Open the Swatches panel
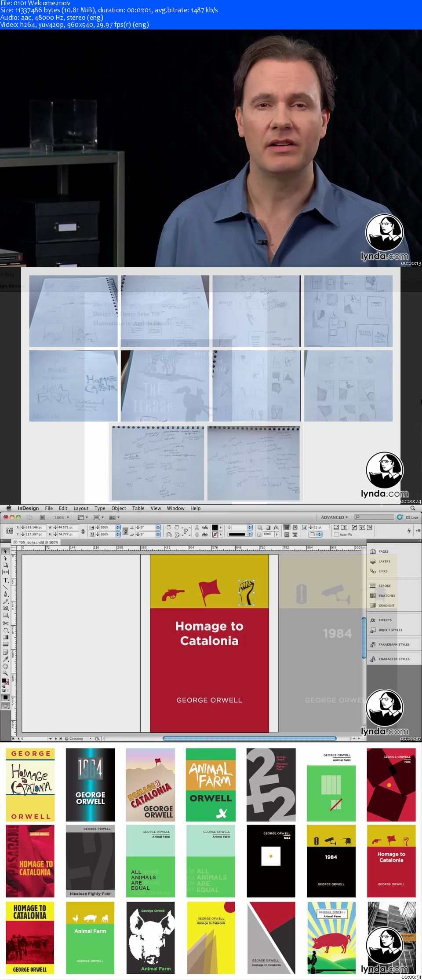The height and width of the screenshot is (980, 422). point(382,596)
